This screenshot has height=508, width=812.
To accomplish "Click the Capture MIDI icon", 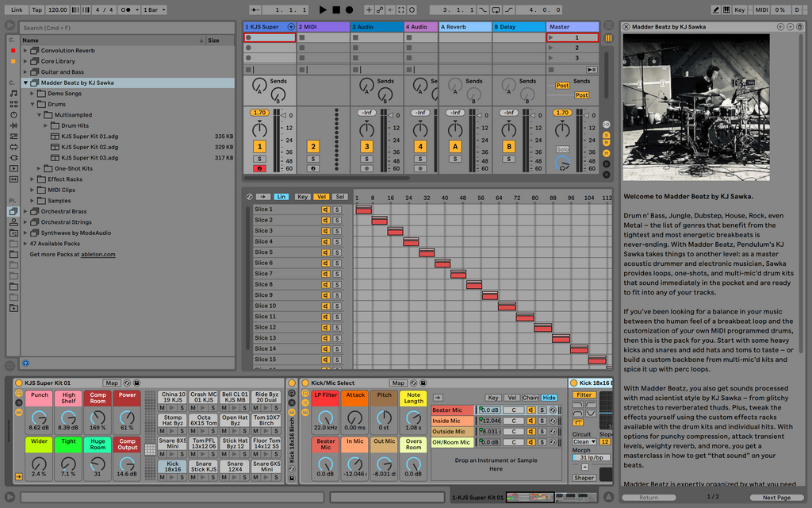I will point(401,10).
